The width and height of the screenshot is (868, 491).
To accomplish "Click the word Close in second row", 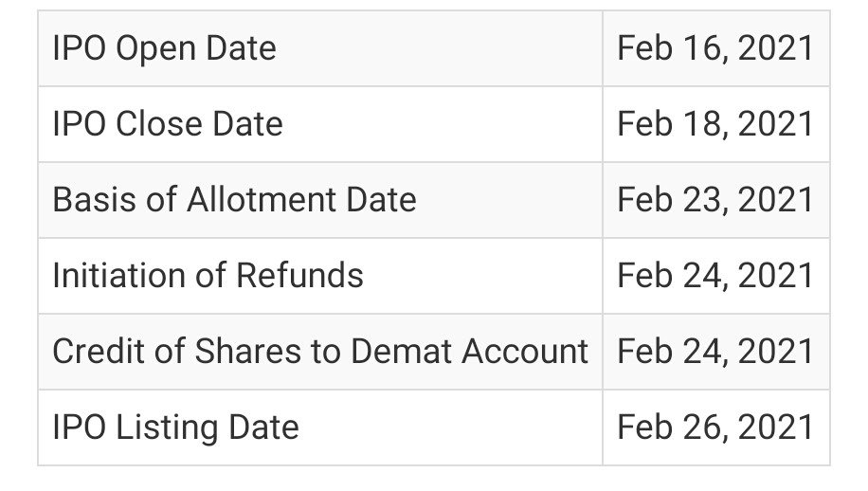I will click(160, 123).
